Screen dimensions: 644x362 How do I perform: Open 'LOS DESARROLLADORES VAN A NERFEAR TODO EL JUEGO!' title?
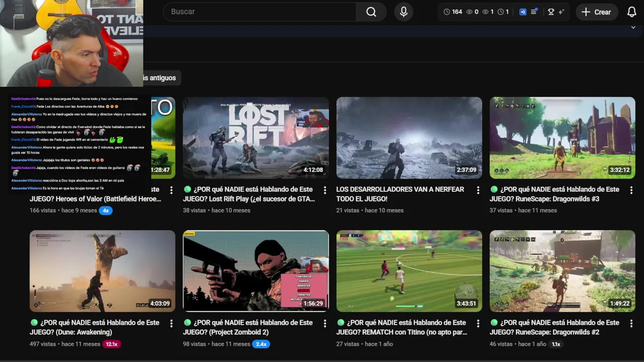(400, 194)
